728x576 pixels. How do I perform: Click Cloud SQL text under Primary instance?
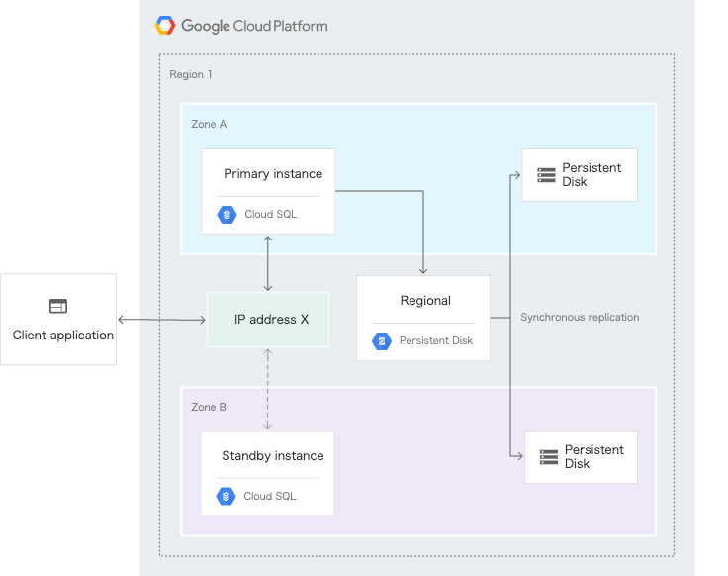coord(270,214)
